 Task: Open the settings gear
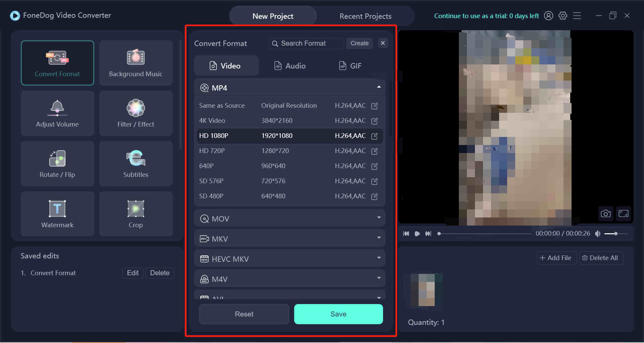[563, 16]
